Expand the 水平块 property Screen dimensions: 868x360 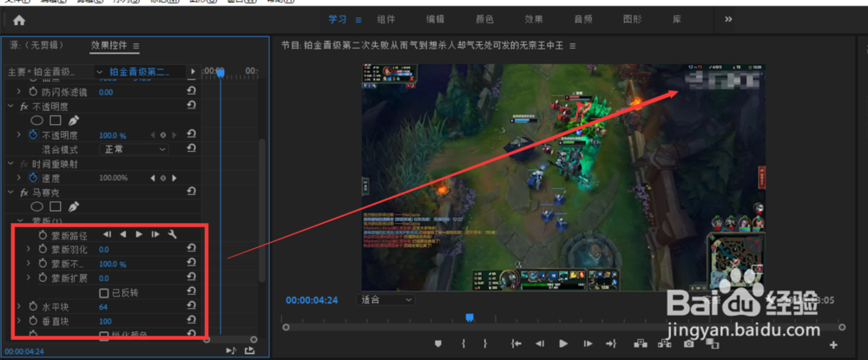coord(19,306)
